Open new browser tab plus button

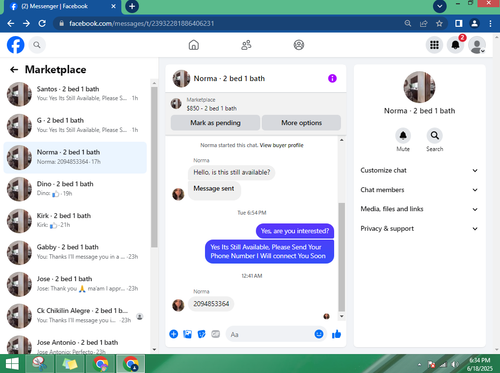pyautogui.click(x=132, y=6)
